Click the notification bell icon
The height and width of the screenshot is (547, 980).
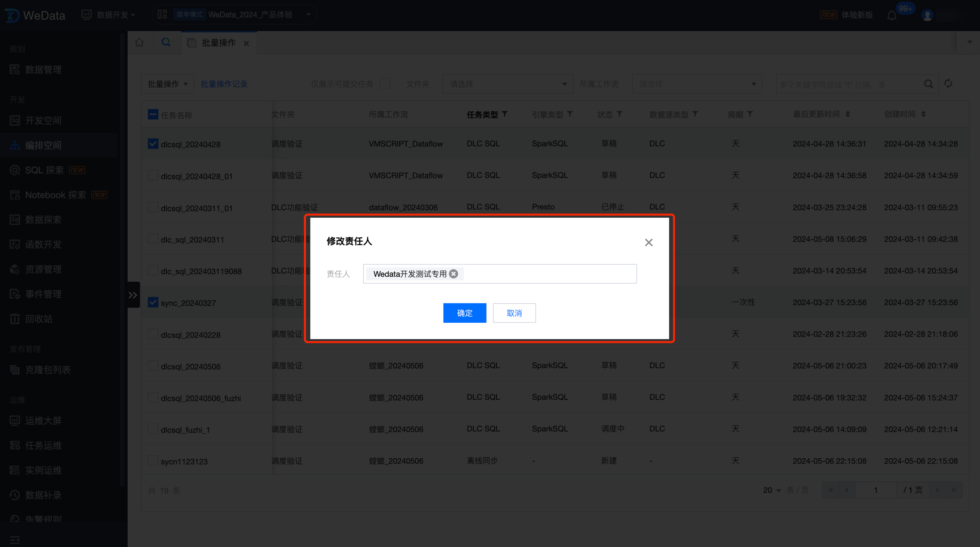(891, 15)
